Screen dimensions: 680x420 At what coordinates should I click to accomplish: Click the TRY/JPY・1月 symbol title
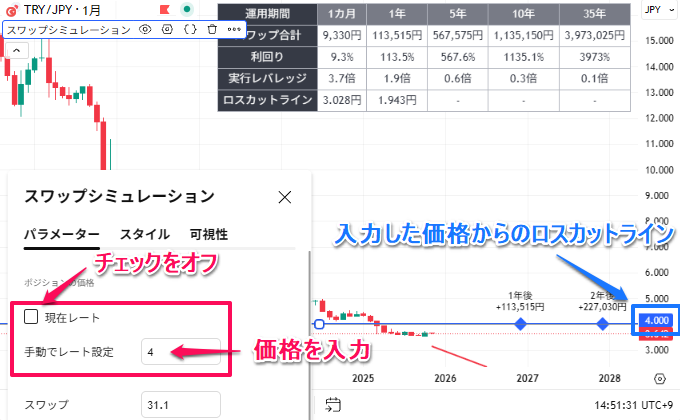coord(62,10)
